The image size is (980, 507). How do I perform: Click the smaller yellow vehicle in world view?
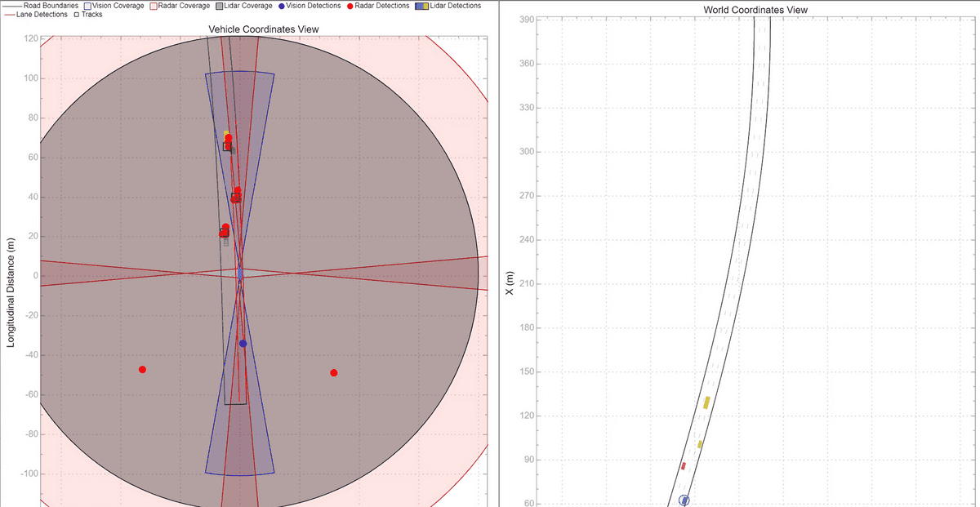tap(700, 444)
